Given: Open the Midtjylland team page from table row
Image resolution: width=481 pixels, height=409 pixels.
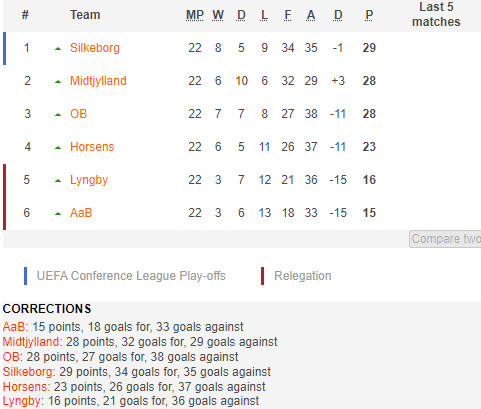Looking at the screenshot, I should [x=98, y=81].
